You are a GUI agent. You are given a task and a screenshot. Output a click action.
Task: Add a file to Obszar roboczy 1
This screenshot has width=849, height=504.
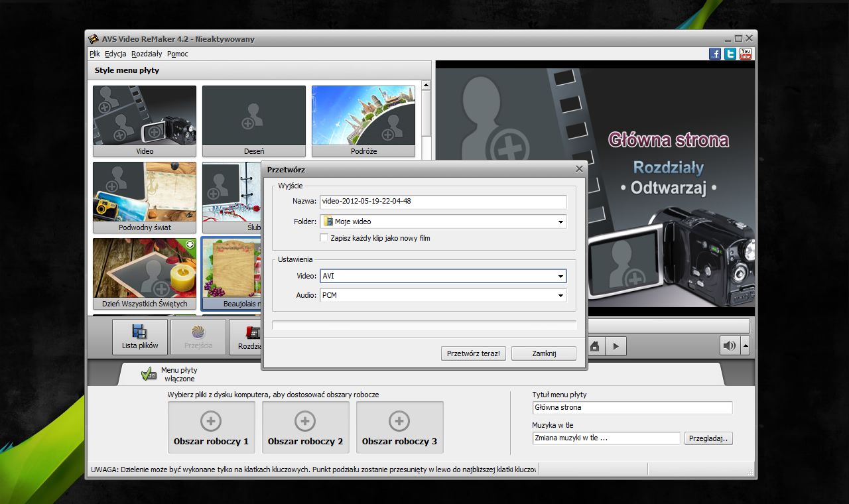[x=211, y=427]
